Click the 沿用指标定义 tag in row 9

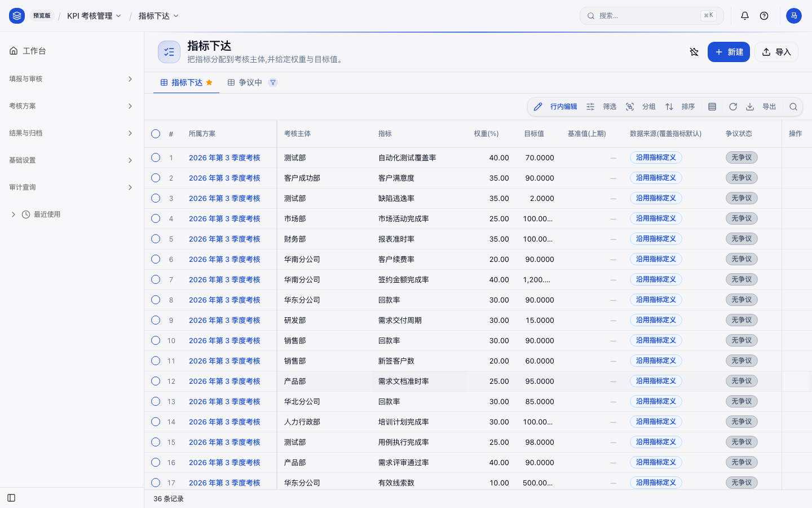pyautogui.click(x=656, y=320)
